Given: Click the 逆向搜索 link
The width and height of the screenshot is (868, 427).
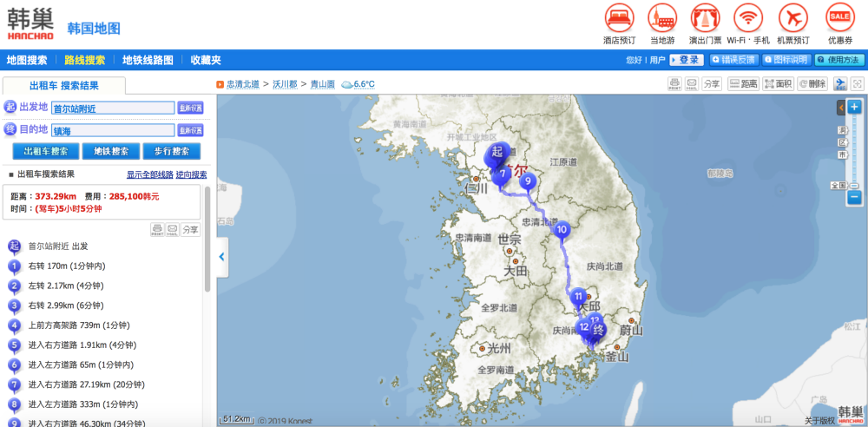Looking at the screenshot, I should 191,174.
